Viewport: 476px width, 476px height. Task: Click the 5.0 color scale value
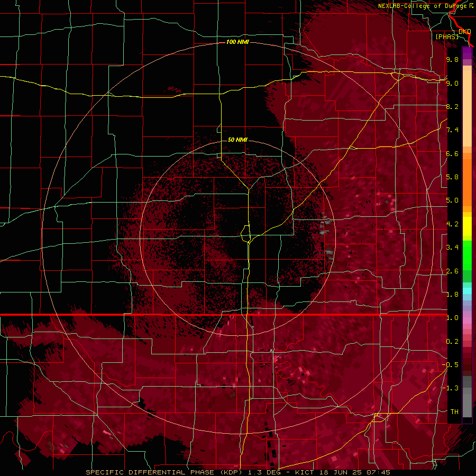452,200
